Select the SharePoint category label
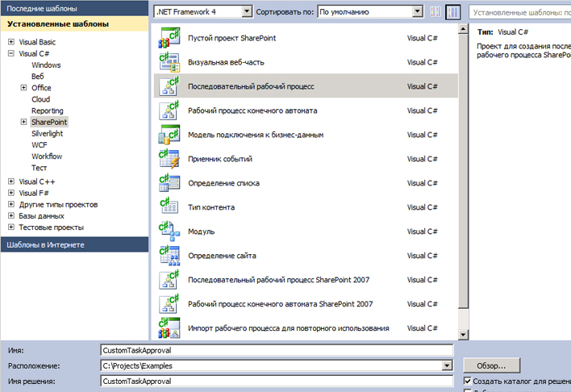The width and height of the screenshot is (571, 392). coord(49,122)
